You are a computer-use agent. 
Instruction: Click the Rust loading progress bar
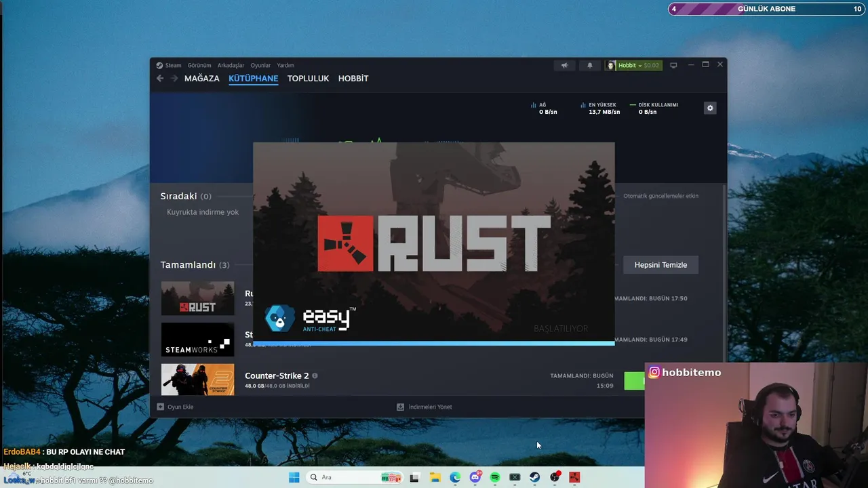pos(434,343)
